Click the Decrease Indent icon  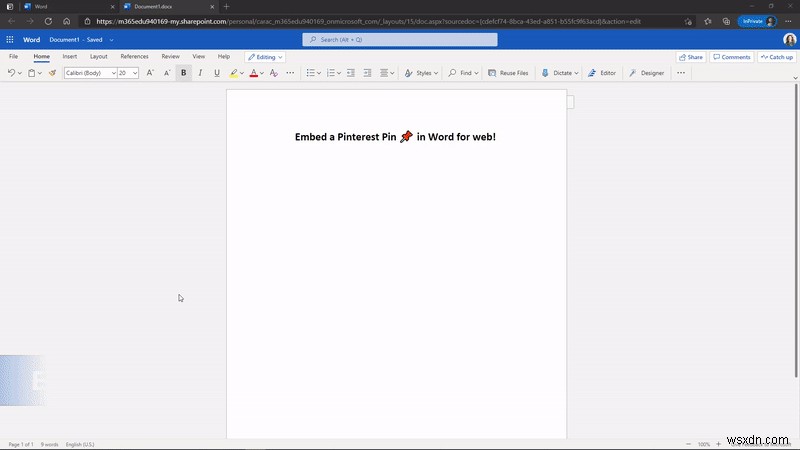point(351,73)
